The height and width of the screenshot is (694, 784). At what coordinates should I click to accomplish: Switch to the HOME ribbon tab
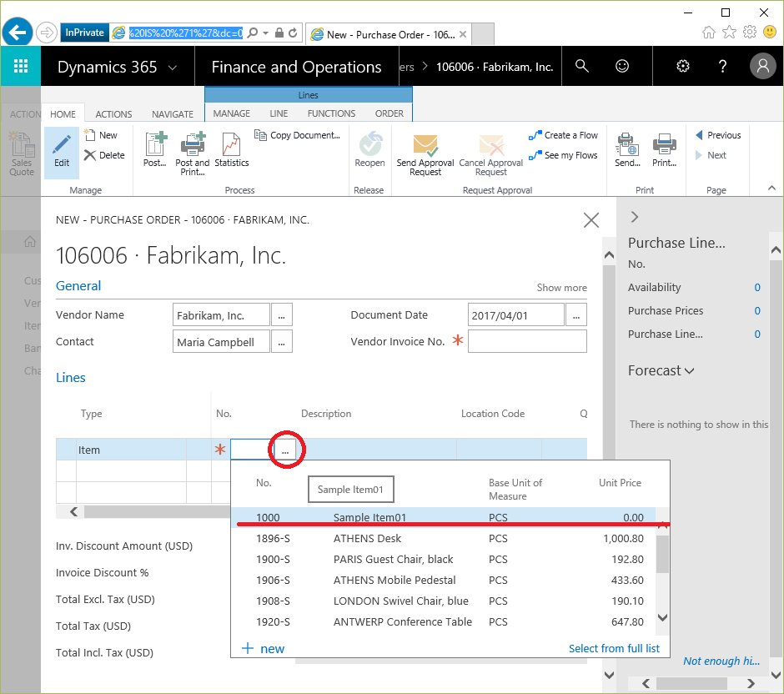(x=63, y=114)
